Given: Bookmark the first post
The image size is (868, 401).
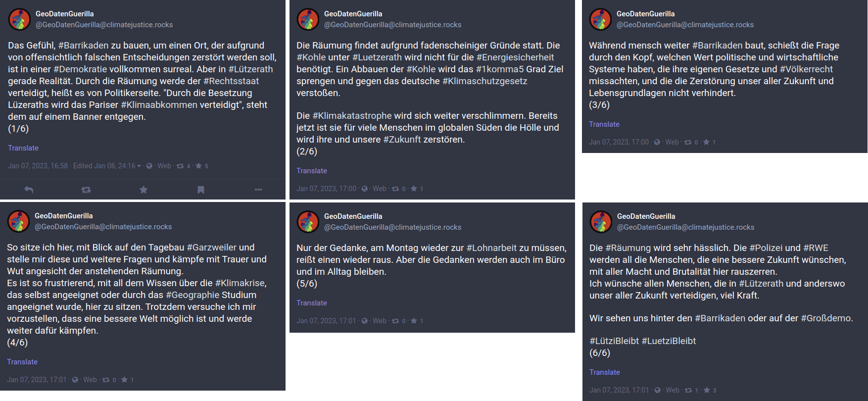Looking at the screenshot, I should click(200, 190).
